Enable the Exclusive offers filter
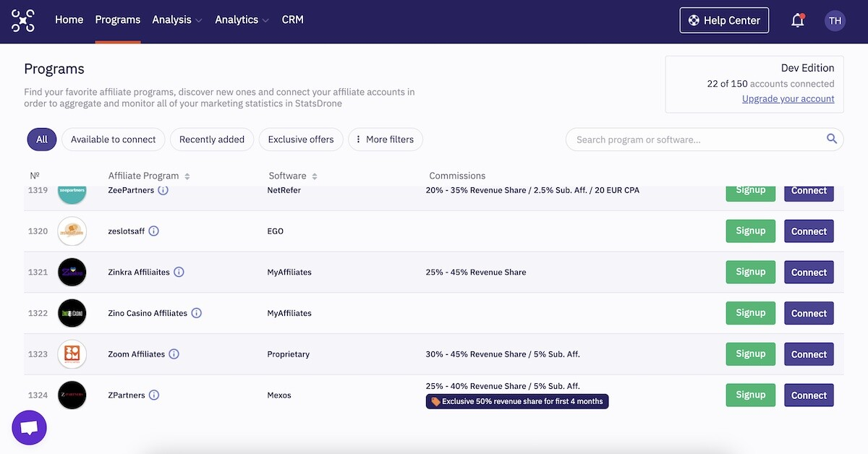This screenshot has width=868, height=454. point(301,140)
